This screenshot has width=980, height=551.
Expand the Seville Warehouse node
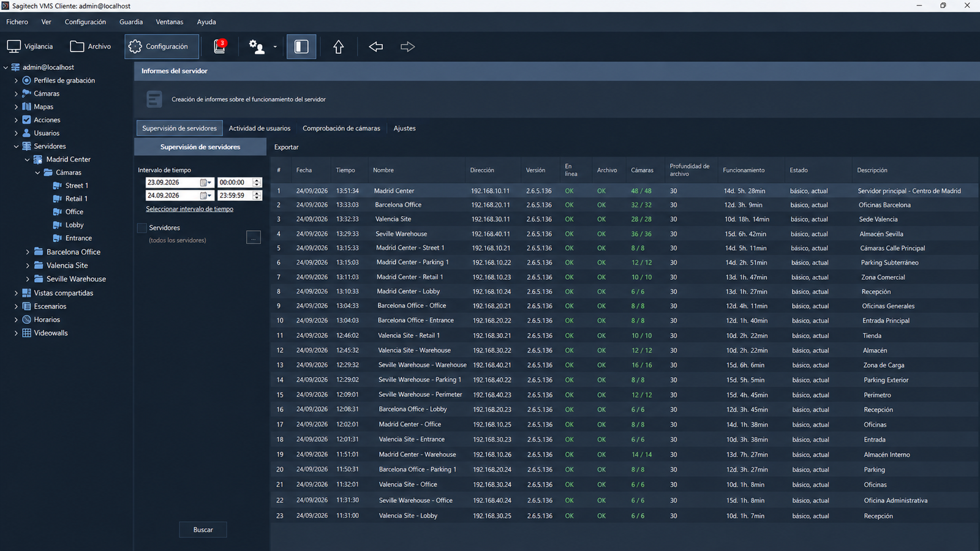coord(27,279)
